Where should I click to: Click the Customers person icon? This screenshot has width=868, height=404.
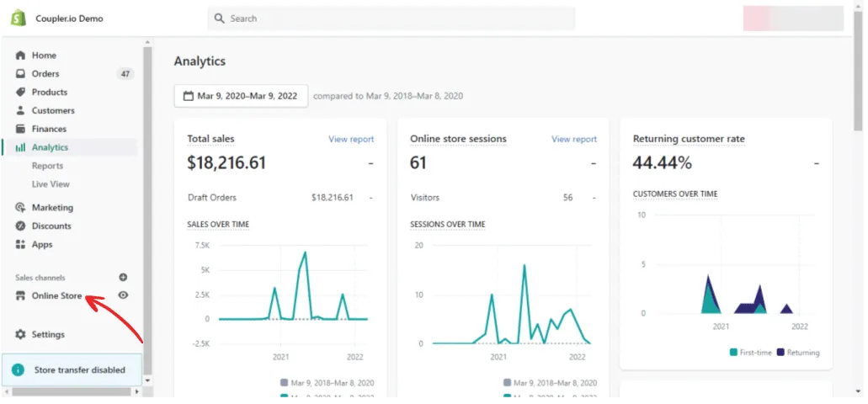[20, 110]
